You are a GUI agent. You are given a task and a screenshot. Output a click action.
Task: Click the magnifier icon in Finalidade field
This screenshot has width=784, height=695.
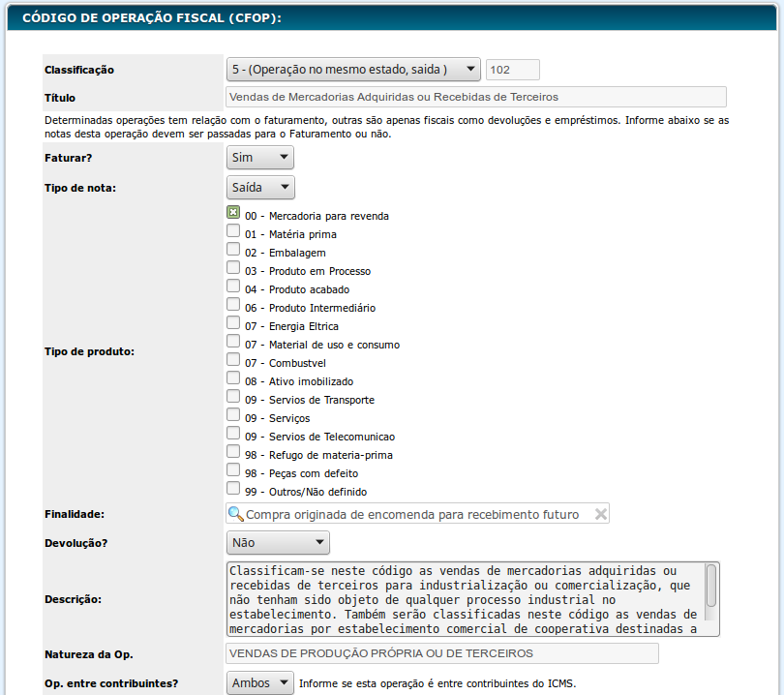(235, 514)
